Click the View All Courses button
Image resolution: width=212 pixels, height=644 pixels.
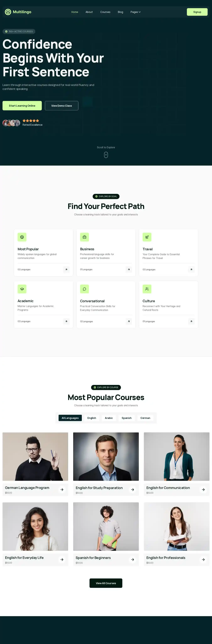(106, 583)
